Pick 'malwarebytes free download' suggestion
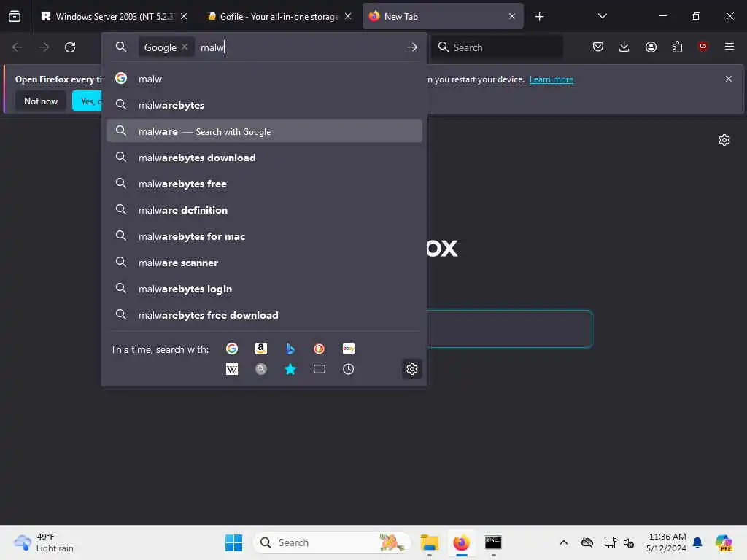Image resolution: width=747 pixels, height=560 pixels. click(x=264, y=315)
